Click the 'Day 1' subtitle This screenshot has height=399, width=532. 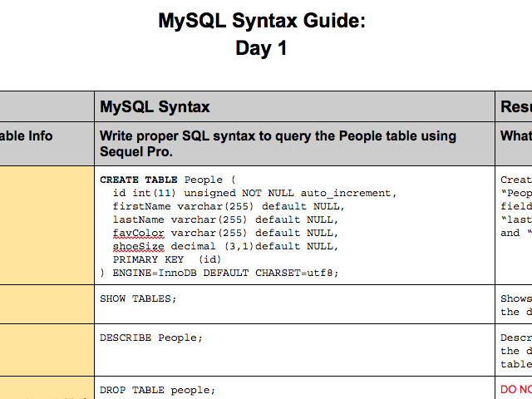click(x=261, y=48)
